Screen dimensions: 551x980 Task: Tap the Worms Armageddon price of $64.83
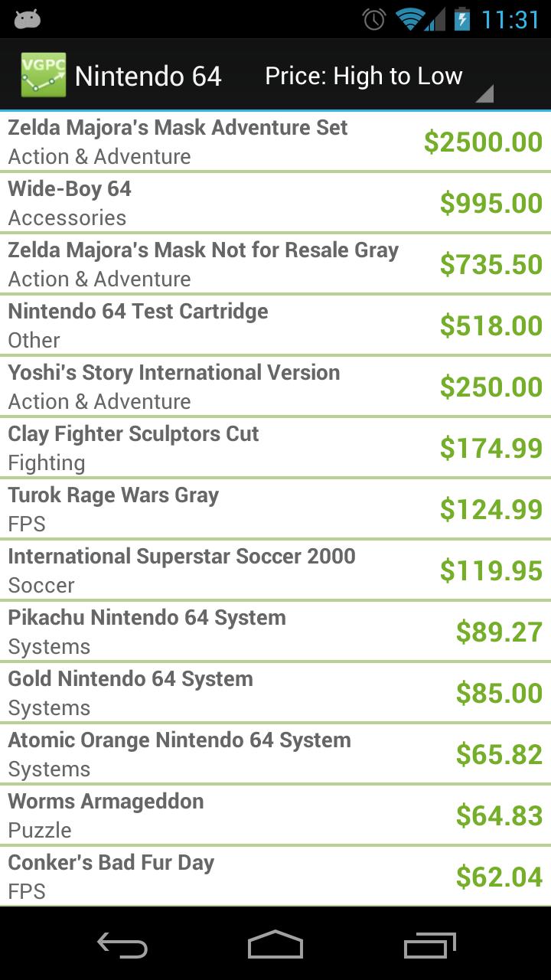coord(500,815)
